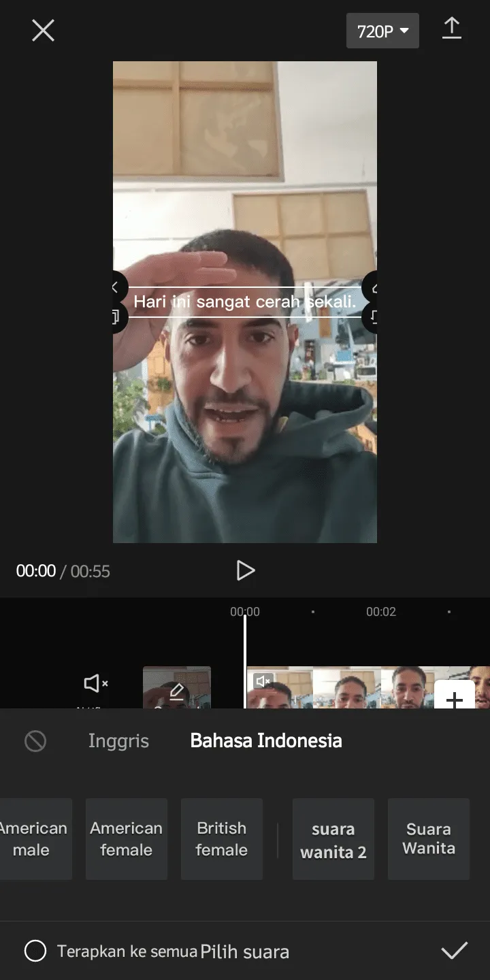Tap the 'Pilih suara' panel title text
This screenshot has height=980, width=490.
245,952
